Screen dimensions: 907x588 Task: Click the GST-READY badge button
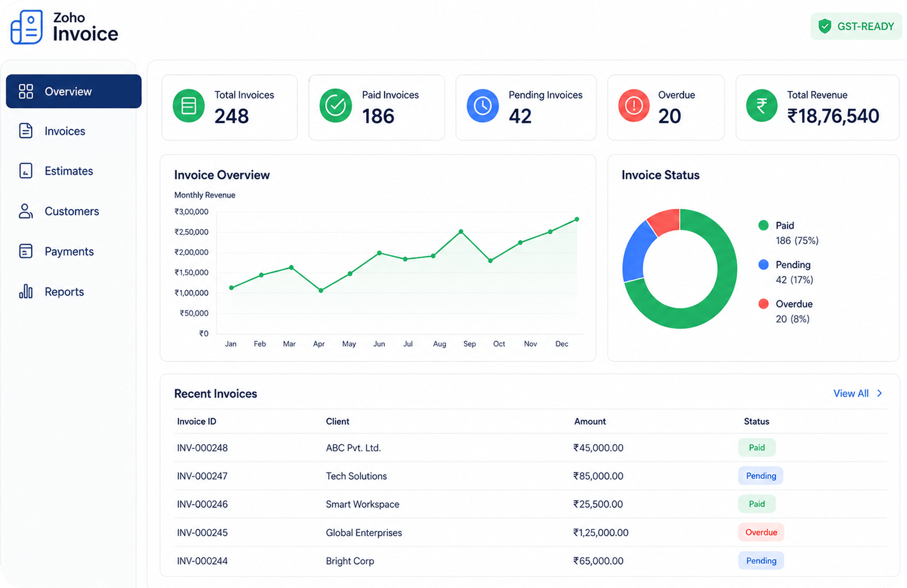[x=856, y=26]
